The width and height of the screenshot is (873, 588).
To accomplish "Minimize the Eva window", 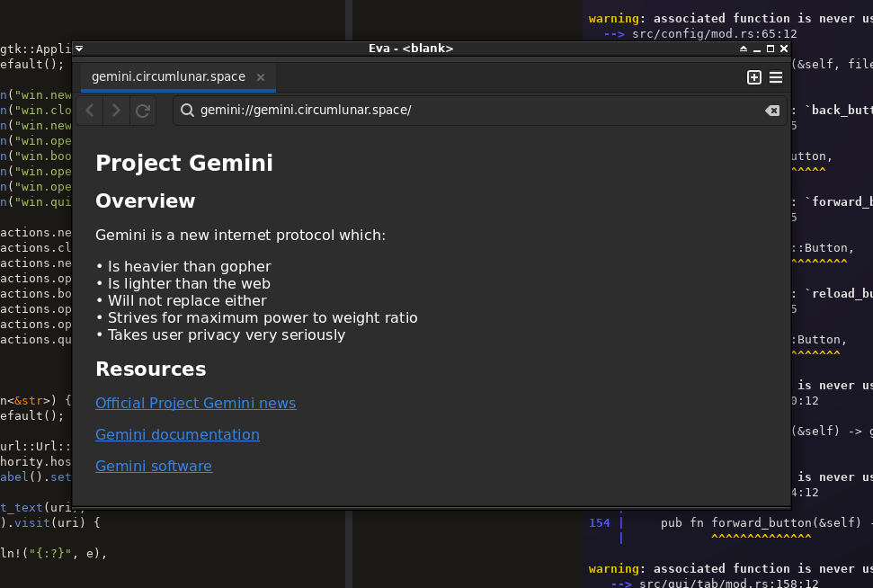I will pos(757,49).
